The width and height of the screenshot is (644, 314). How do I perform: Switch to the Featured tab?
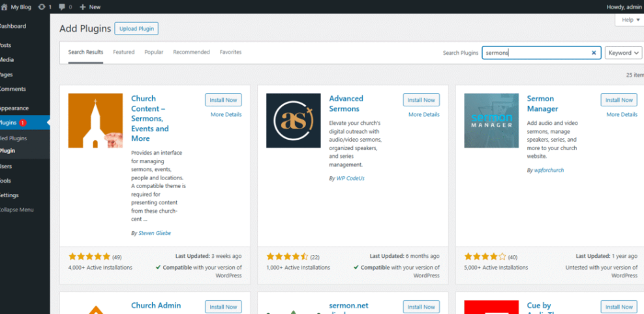[123, 52]
